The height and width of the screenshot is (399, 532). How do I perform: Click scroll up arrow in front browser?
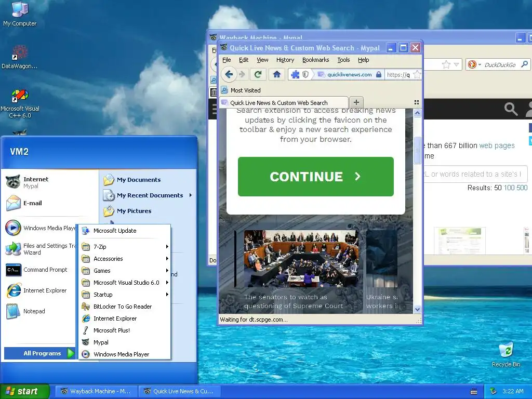point(417,113)
